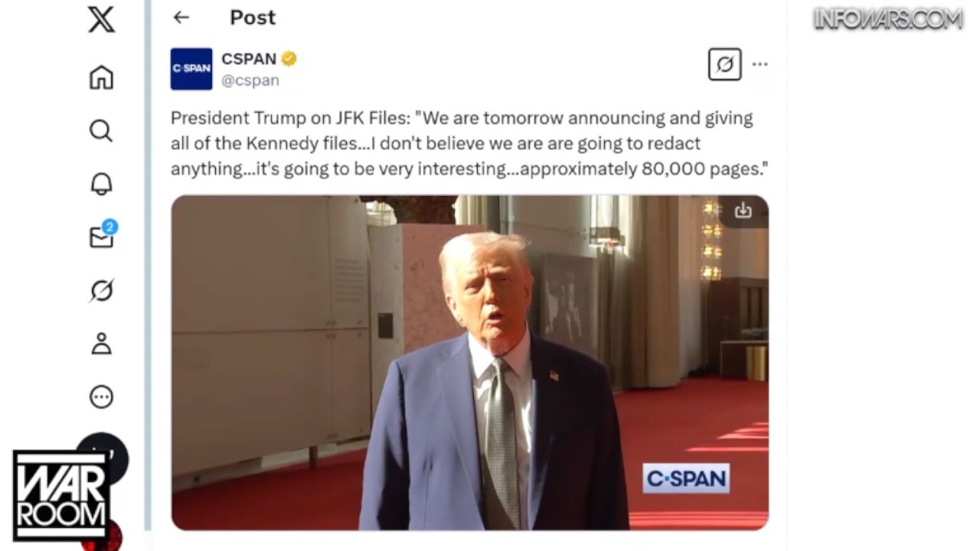The image size is (980, 551).
Task: Click the CSPAN display name link
Action: (x=249, y=59)
